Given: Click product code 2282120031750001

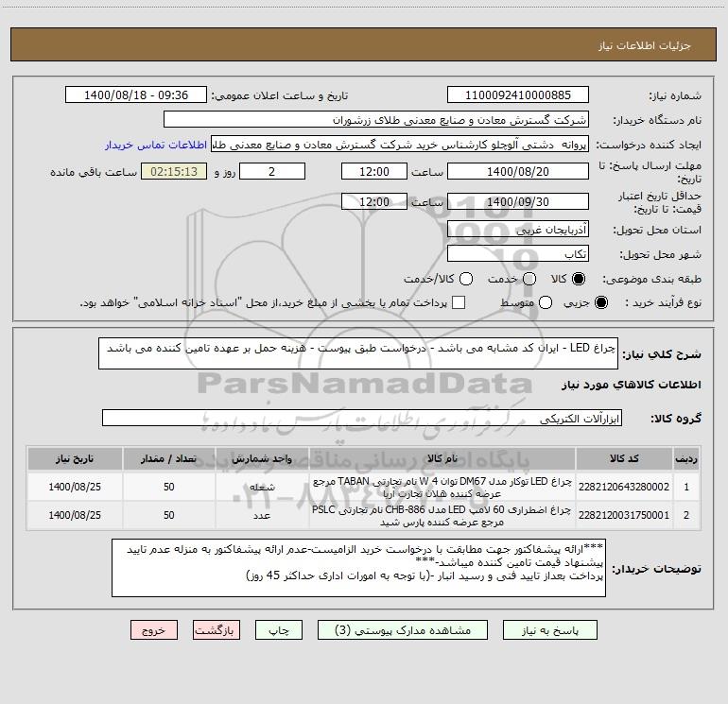Looking at the screenshot, I should (624, 515).
